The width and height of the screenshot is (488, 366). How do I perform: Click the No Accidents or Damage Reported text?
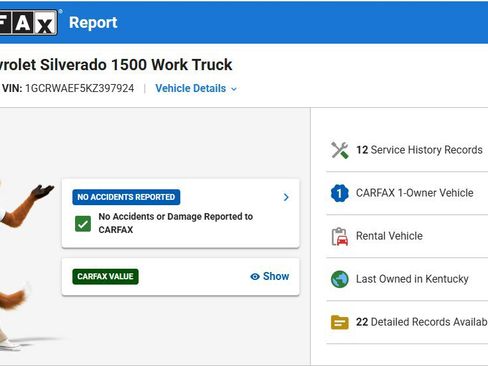176,223
